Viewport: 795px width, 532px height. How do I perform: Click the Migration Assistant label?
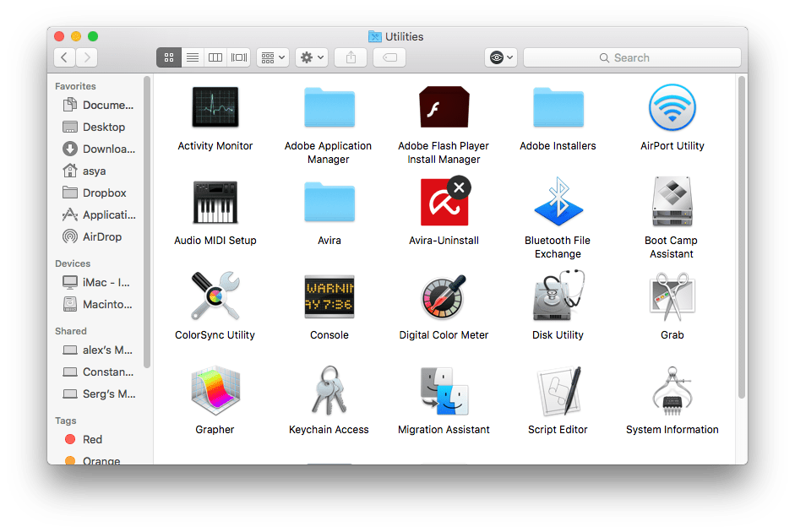click(444, 430)
